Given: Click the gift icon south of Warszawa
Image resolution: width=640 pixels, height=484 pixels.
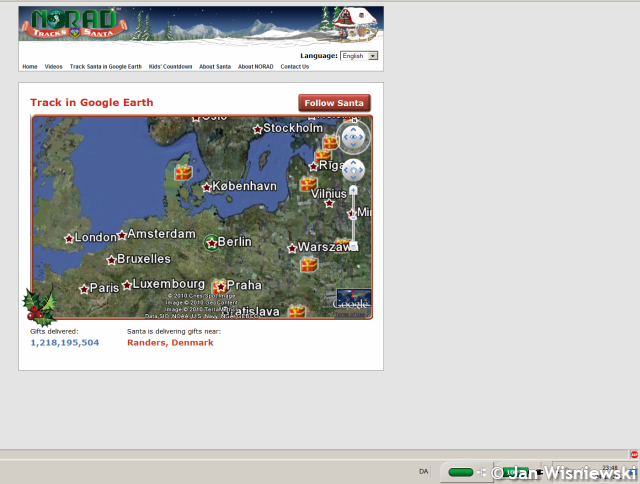Looking at the screenshot, I should 309,264.
